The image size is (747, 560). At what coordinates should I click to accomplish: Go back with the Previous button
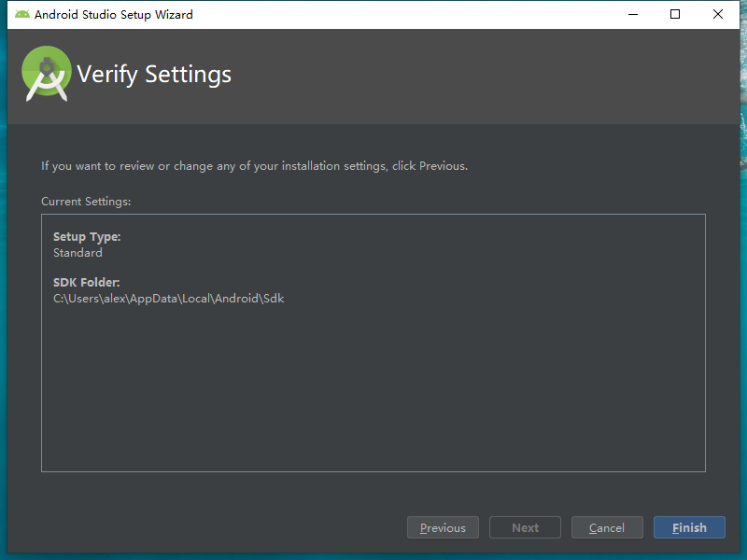pos(443,527)
